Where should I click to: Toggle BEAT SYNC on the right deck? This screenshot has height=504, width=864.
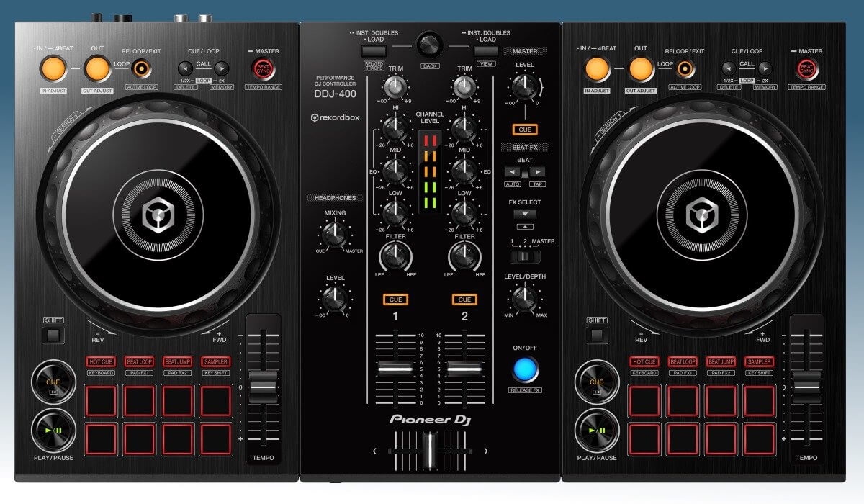click(x=806, y=69)
